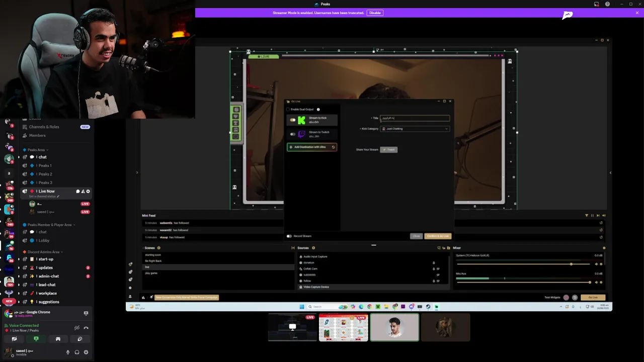Open Discord user settings gear

coord(86,352)
